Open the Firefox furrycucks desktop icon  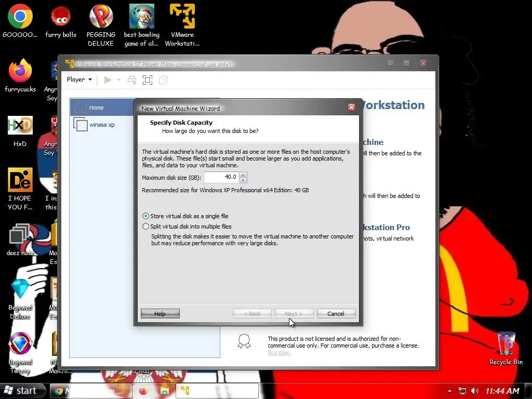pos(20,76)
